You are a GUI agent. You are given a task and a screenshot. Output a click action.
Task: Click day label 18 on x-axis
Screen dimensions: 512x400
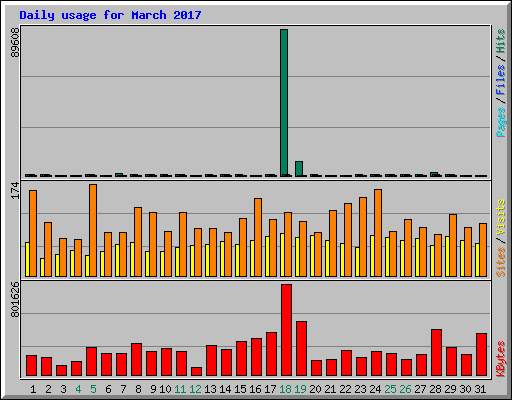(285, 389)
